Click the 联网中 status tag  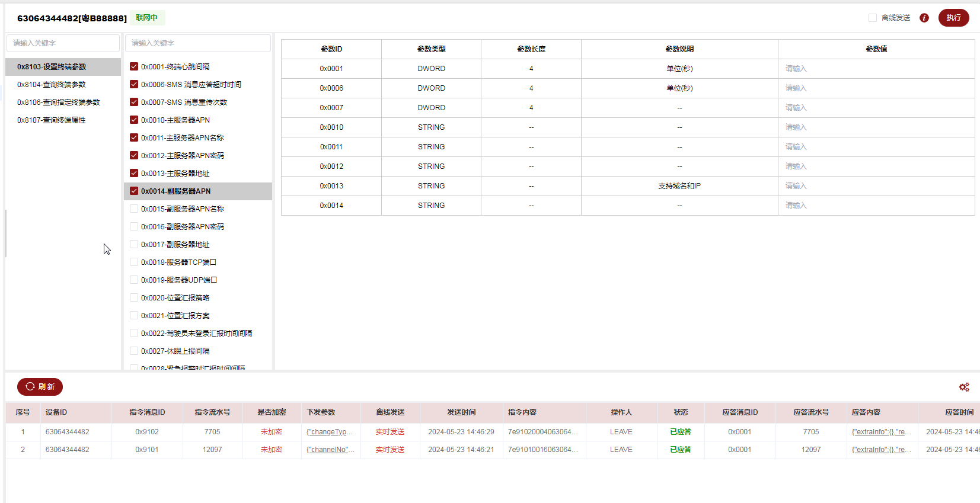146,18
